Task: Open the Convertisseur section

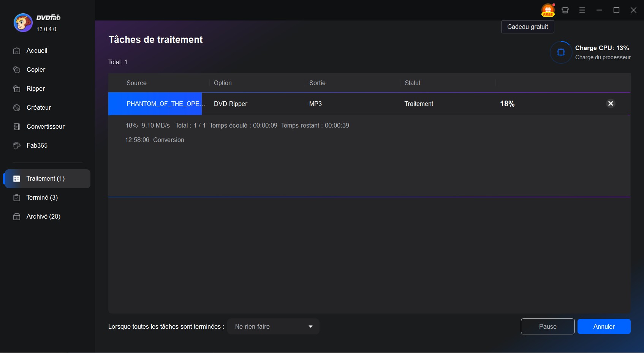Action: point(45,127)
